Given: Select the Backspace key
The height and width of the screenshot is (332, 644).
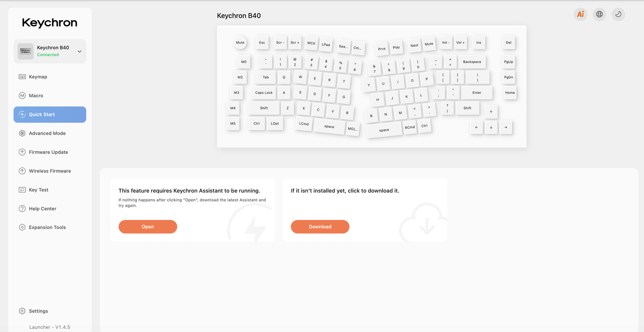Looking at the screenshot, I should click(x=472, y=62).
